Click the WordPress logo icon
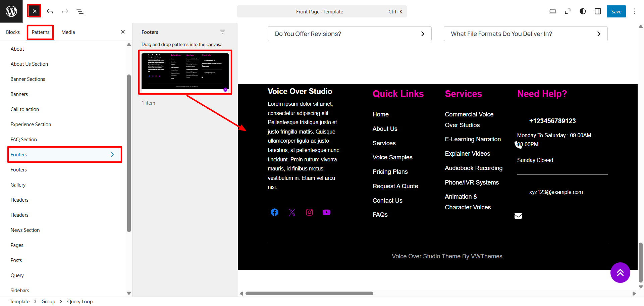The image size is (644, 306). point(11,11)
